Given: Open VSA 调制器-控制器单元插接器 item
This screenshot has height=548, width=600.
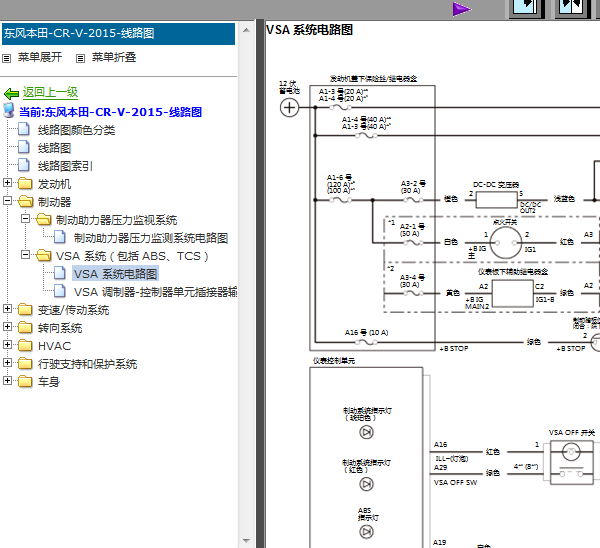Looking at the screenshot, I should [155, 292].
